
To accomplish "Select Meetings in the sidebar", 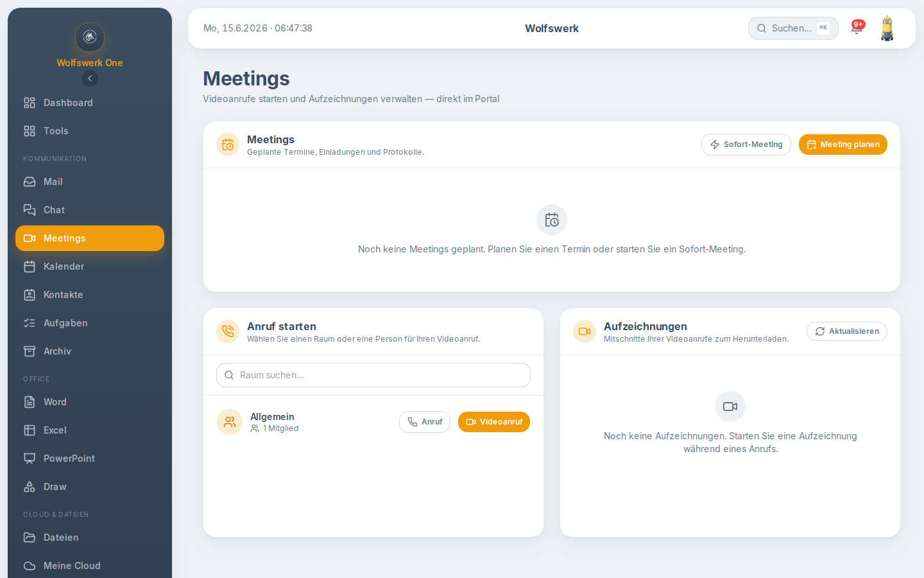I will click(90, 238).
